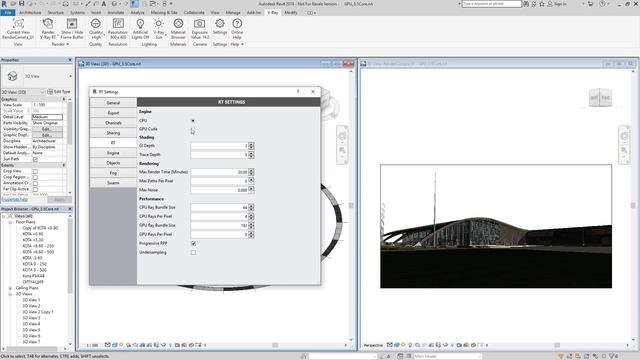This screenshot has height=360, width=640.
Task: Toggle the Annotation Crop checkbox
Action: (35, 183)
